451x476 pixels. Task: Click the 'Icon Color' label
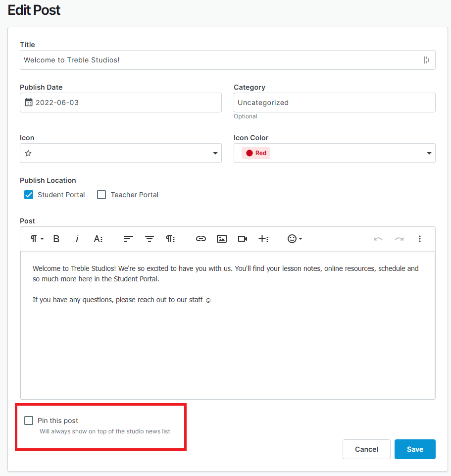(x=251, y=138)
